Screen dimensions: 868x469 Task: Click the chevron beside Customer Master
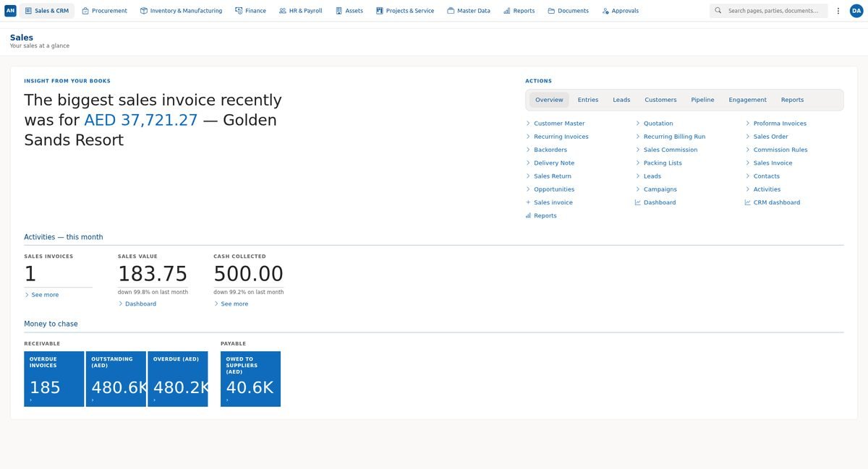(x=528, y=124)
